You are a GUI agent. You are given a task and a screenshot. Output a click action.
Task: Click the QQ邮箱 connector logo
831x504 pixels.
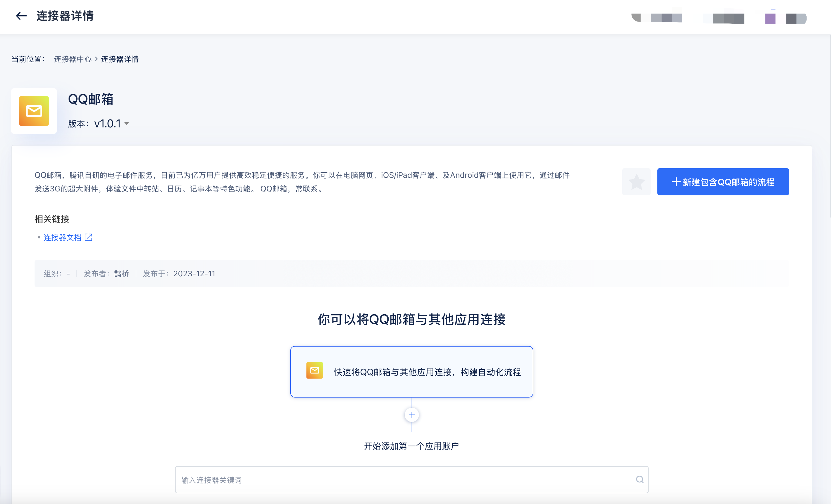pos(34,111)
